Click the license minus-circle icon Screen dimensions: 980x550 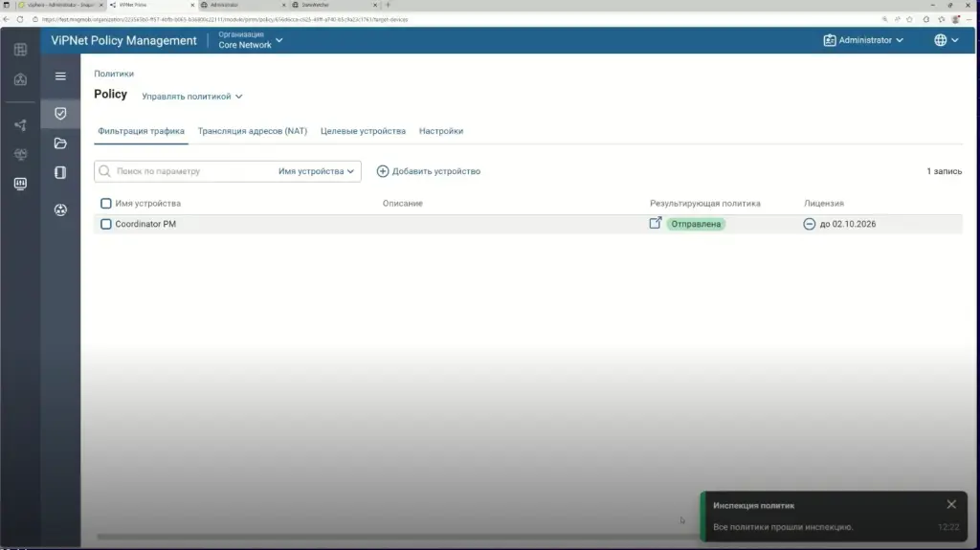pos(810,224)
